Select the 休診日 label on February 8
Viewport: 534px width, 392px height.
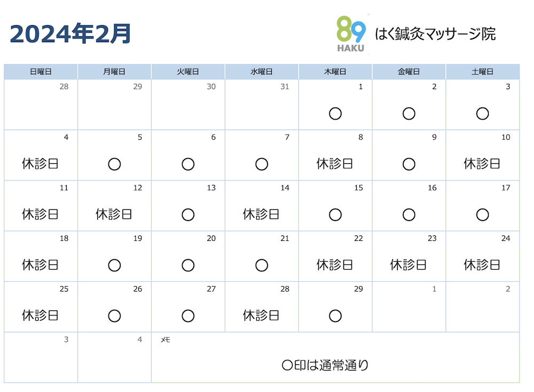point(334,164)
